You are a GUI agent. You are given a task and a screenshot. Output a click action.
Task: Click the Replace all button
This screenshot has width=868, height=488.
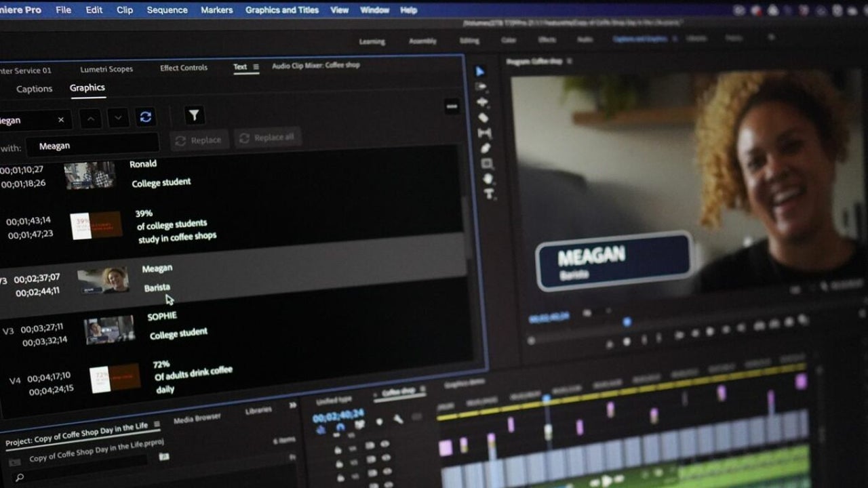tap(268, 138)
